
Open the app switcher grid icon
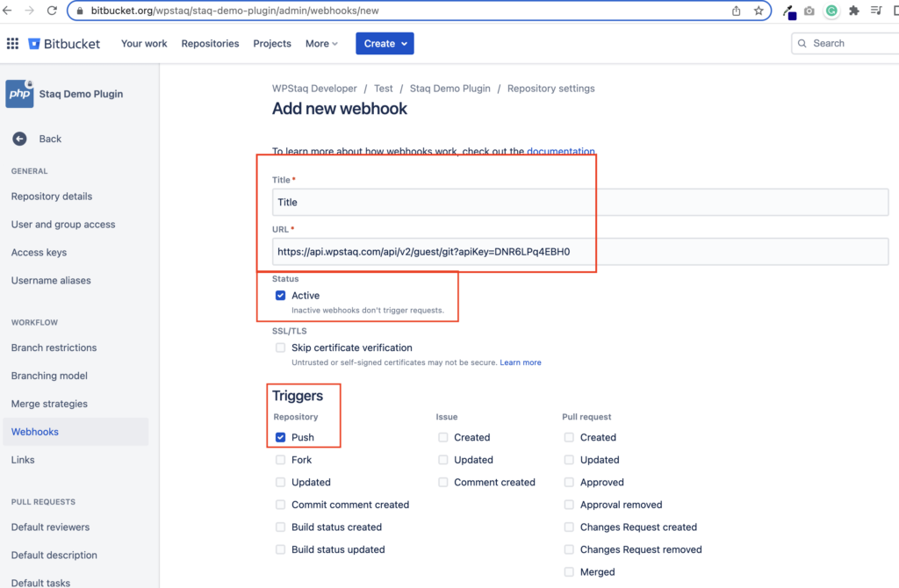coord(12,43)
